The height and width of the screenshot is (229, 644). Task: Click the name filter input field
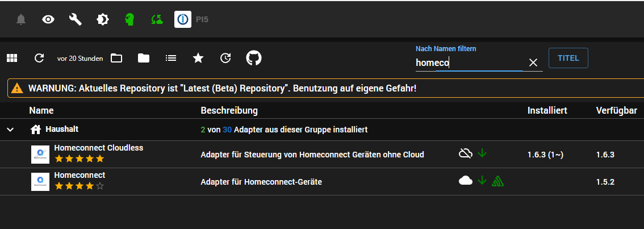click(x=469, y=63)
